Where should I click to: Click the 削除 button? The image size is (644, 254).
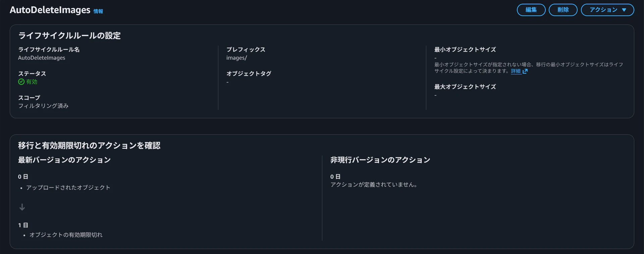click(563, 10)
